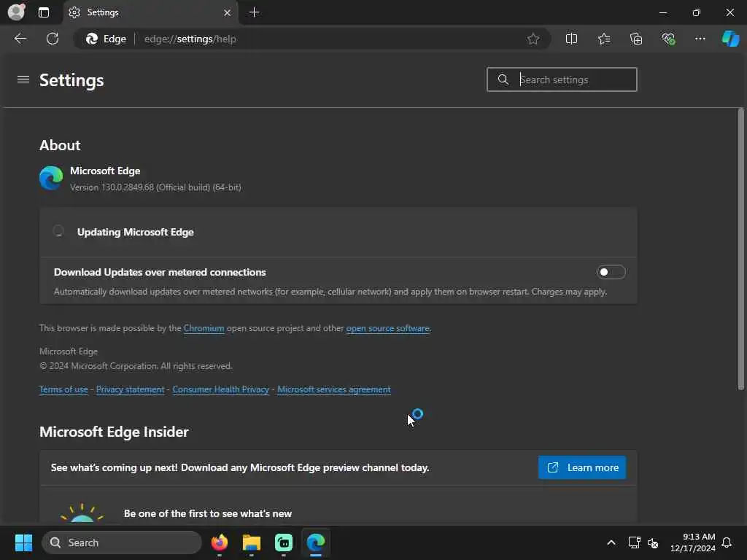Open the Chromium link
747x560 pixels.
204,328
